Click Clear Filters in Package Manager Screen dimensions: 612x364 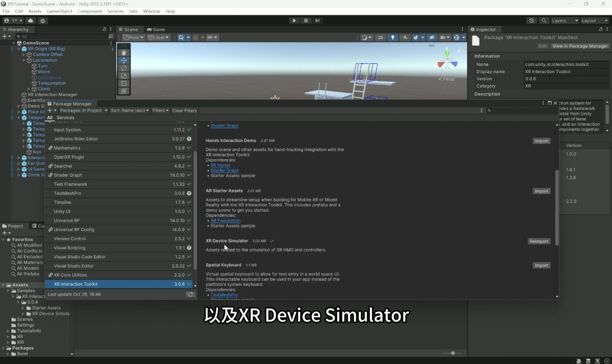tap(185, 110)
